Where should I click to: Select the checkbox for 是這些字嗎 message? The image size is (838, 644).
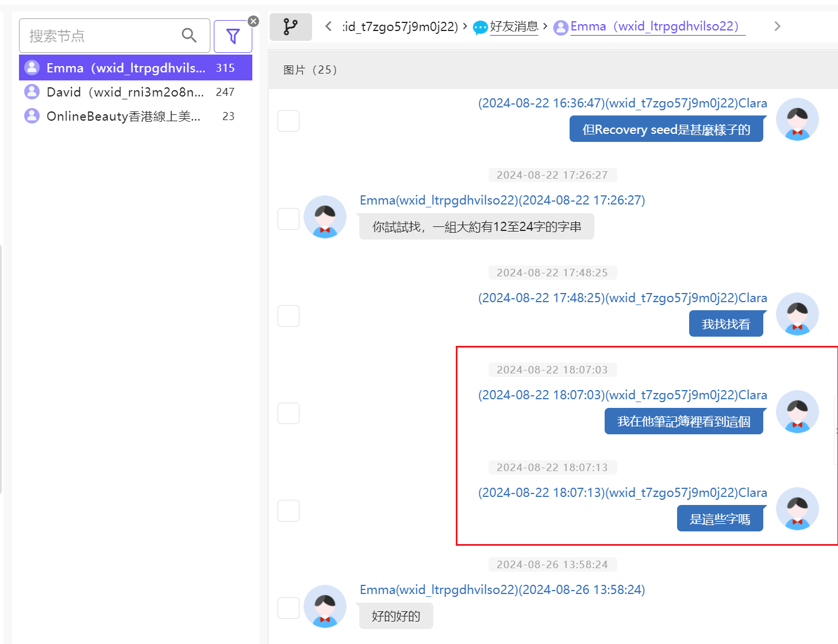(x=289, y=511)
